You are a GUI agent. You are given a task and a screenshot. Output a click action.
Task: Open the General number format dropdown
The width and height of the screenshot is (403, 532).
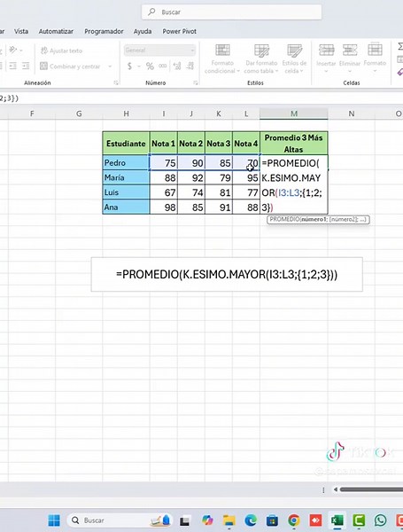159,51
